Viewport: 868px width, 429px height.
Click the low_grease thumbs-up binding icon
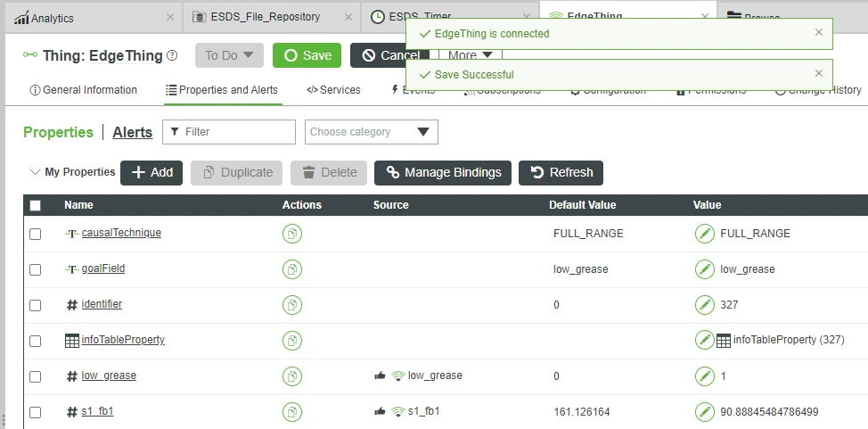(x=380, y=375)
